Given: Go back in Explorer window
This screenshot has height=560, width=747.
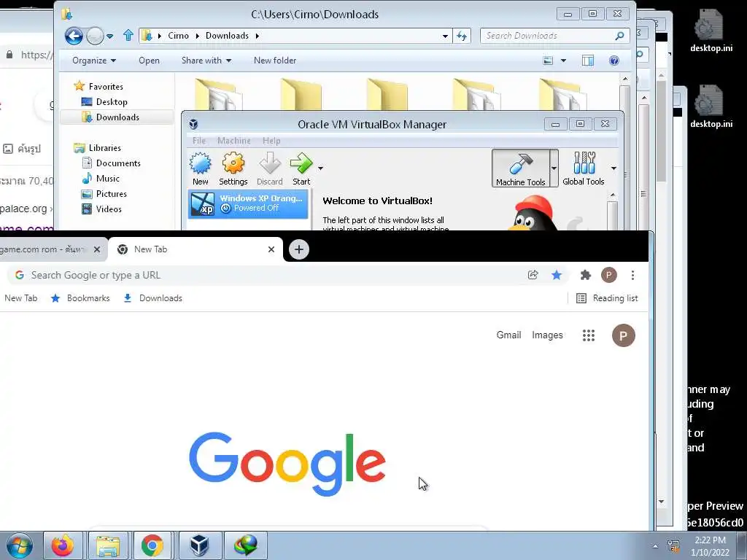Looking at the screenshot, I should pos(74,36).
